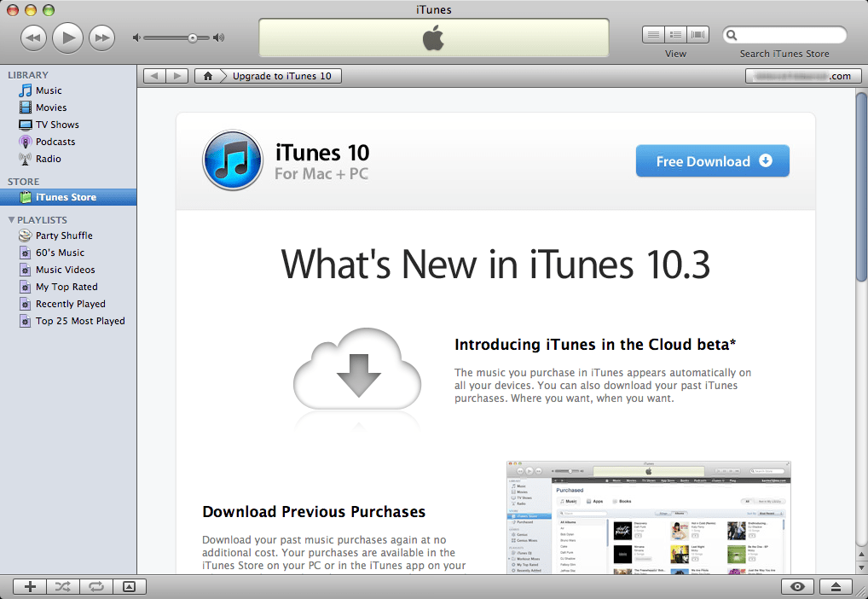Open the Recently Played playlist
Viewport: 868px width, 599px height.
tap(68, 305)
